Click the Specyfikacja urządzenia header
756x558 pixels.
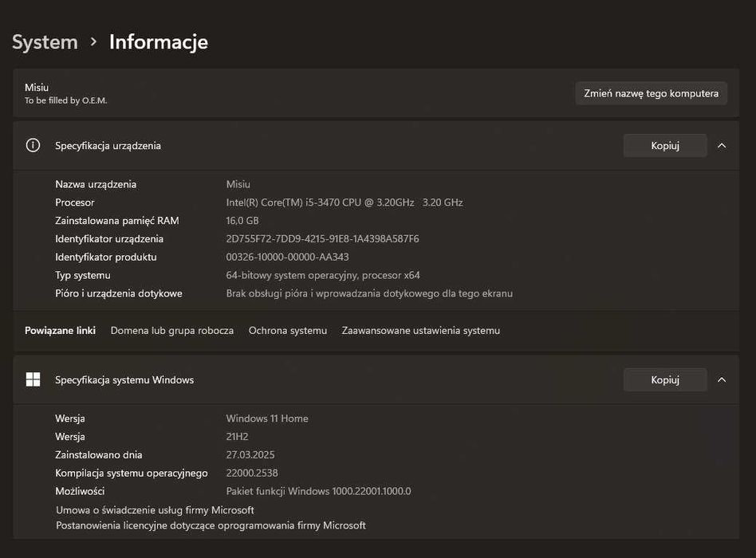click(108, 146)
